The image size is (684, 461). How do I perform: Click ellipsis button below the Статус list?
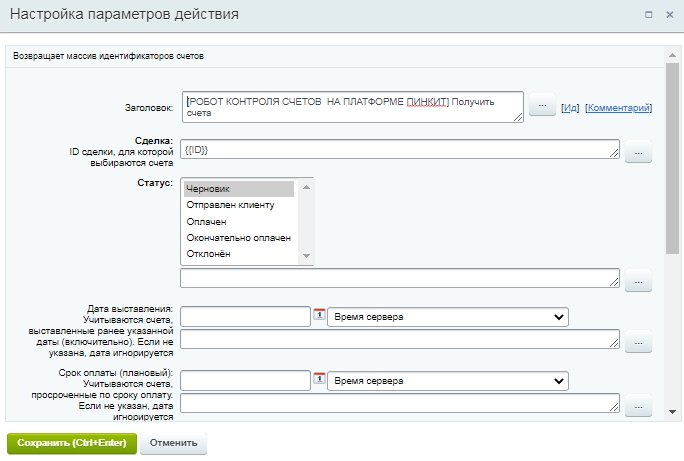(x=638, y=281)
